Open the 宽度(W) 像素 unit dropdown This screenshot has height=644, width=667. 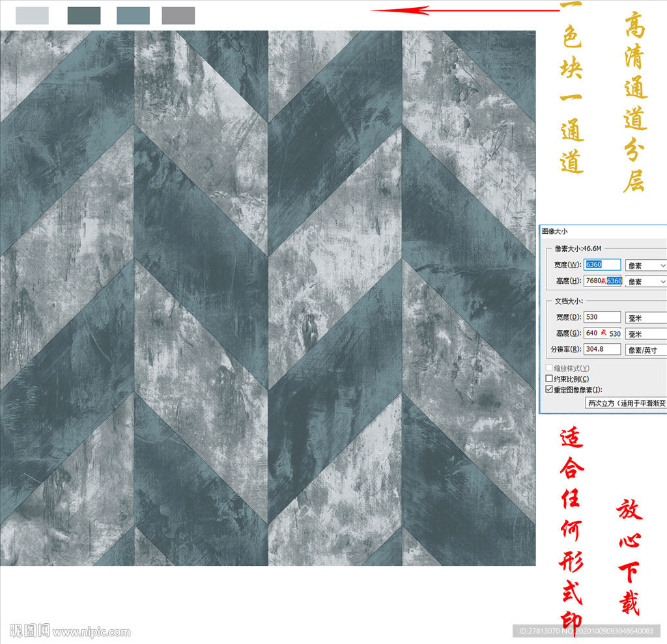point(646,266)
